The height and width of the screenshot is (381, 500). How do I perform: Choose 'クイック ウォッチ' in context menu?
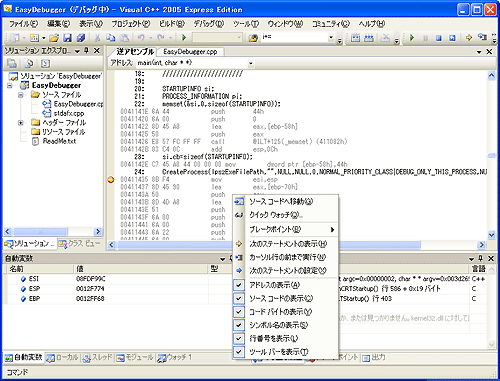pos(286,215)
